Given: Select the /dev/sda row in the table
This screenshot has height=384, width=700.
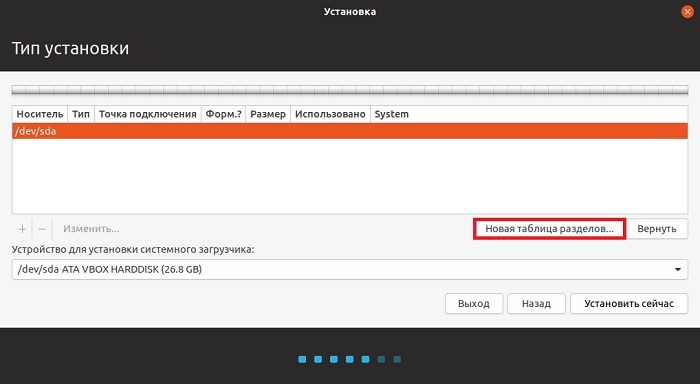Looking at the screenshot, I should [350, 131].
